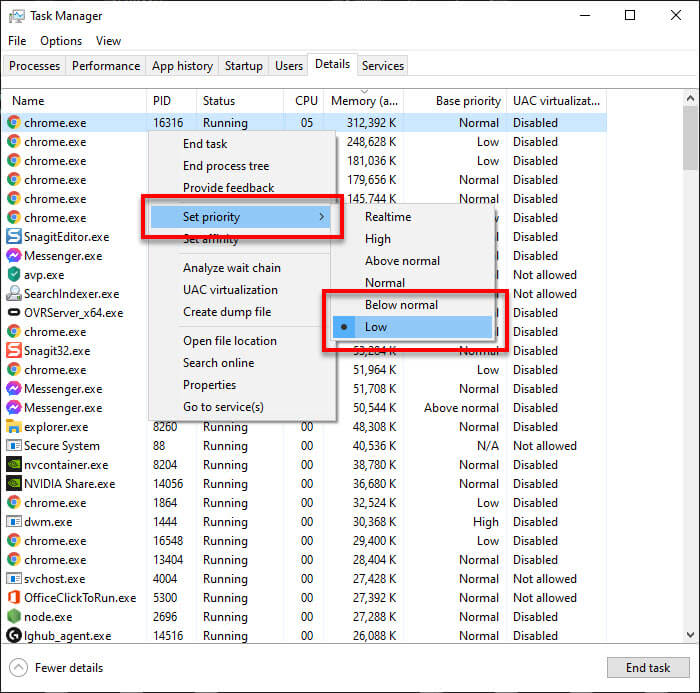The width and height of the screenshot is (700, 693).
Task: Click the Fewer details arrow icon
Action: pyautogui.click(x=18, y=668)
